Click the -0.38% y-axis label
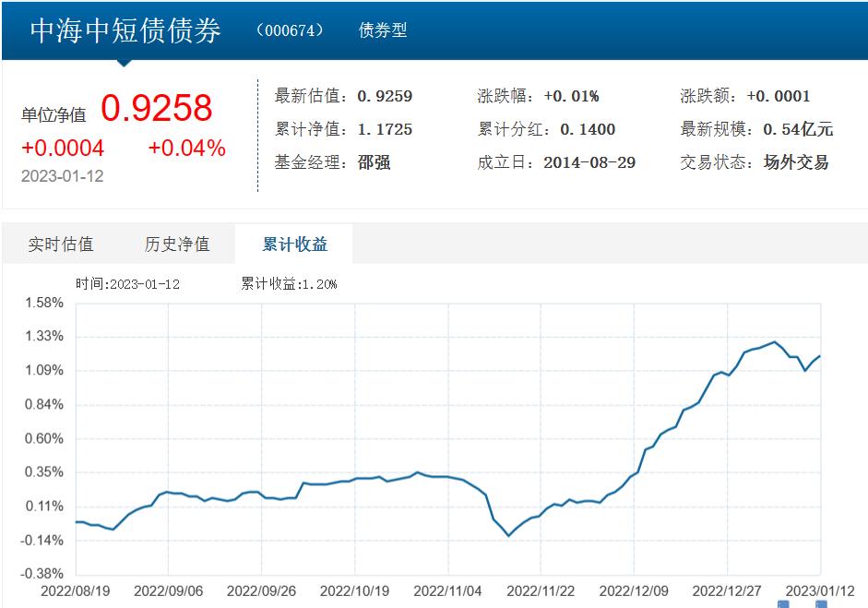The width and height of the screenshot is (868, 608). 42,574
